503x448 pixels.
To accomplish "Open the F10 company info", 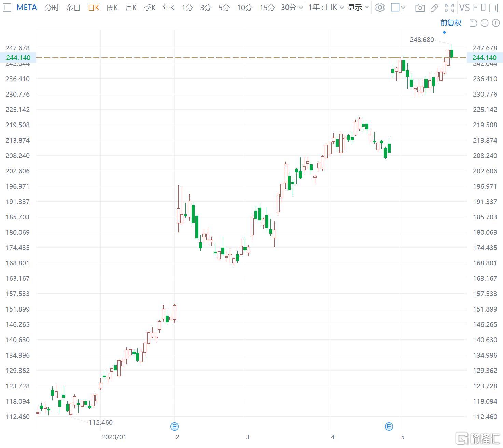I will (x=479, y=8).
